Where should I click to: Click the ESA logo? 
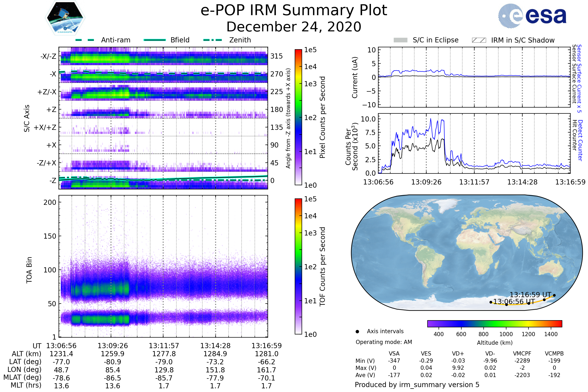pos(532,15)
